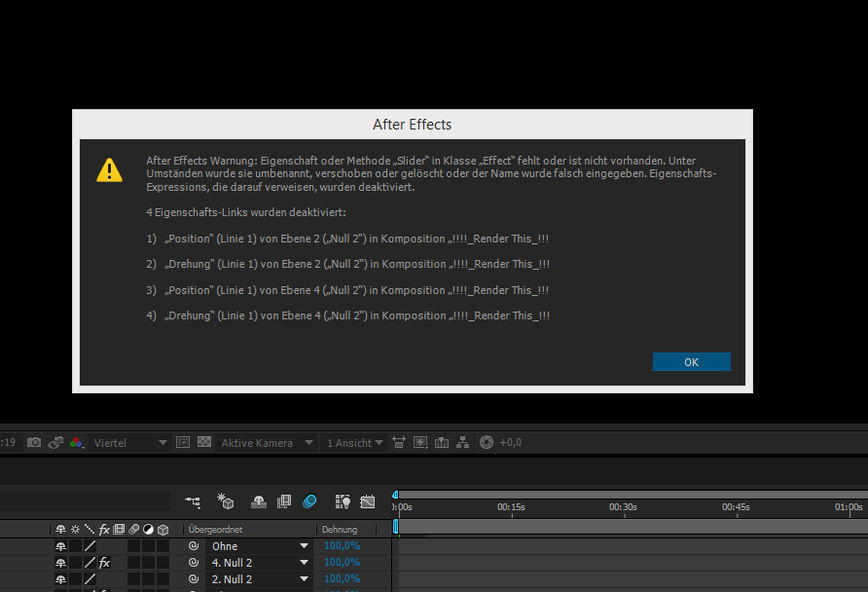Click the yellow warning triangle icon
Screen dimensions: 868x592
click(x=110, y=170)
